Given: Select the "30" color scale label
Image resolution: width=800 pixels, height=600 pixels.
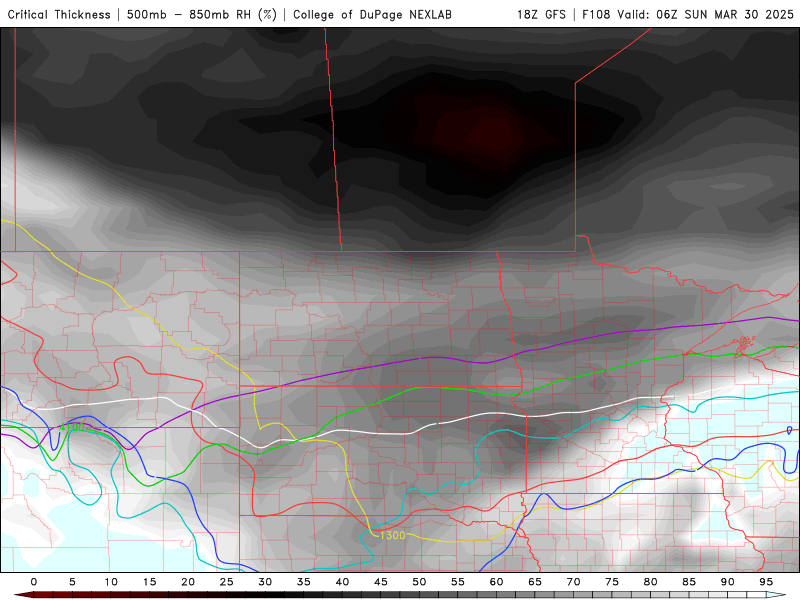Looking at the screenshot, I should [x=265, y=582].
